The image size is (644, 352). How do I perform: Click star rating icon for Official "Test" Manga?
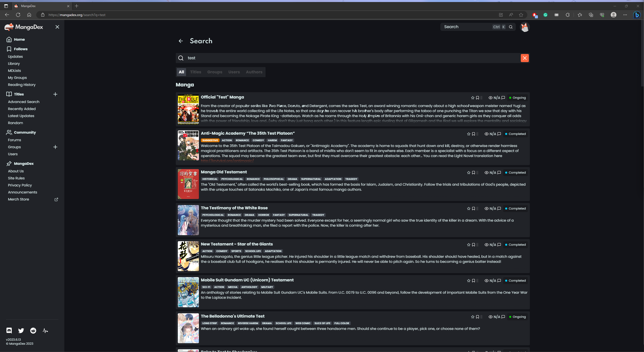coord(473,98)
